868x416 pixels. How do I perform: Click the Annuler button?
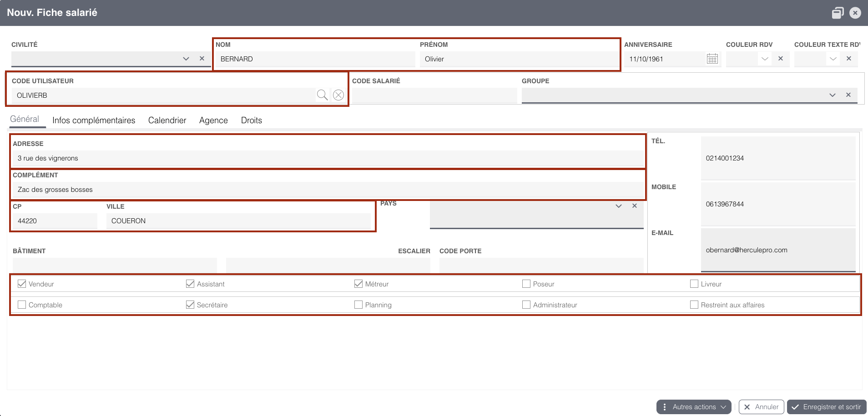click(762, 407)
